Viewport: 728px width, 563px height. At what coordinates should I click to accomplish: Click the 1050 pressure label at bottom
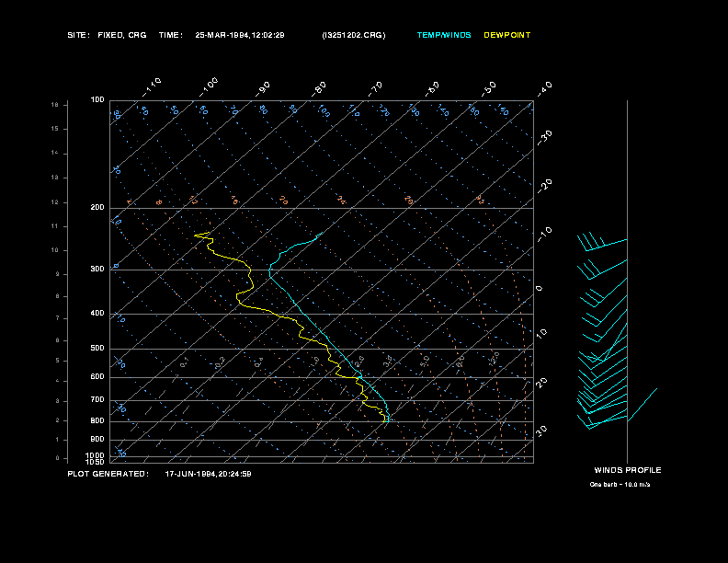96,462
